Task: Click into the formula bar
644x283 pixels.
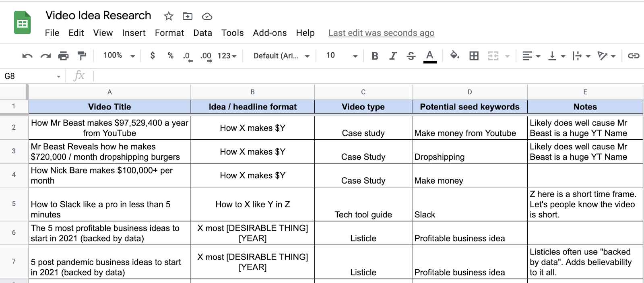Action: [x=368, y=76]
